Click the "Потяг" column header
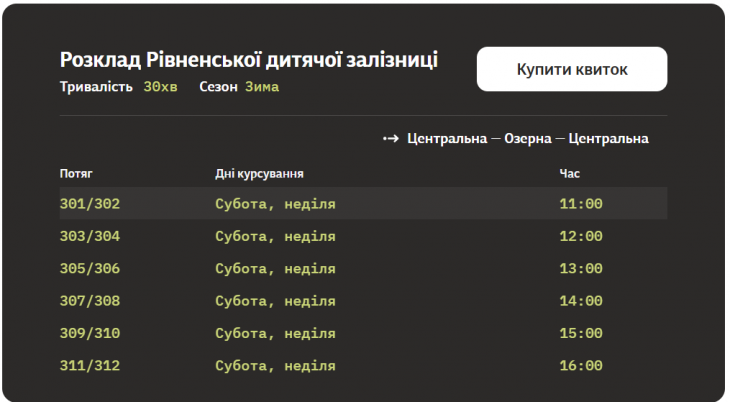This screenshot has height=402, width=730. pos(76,174)
